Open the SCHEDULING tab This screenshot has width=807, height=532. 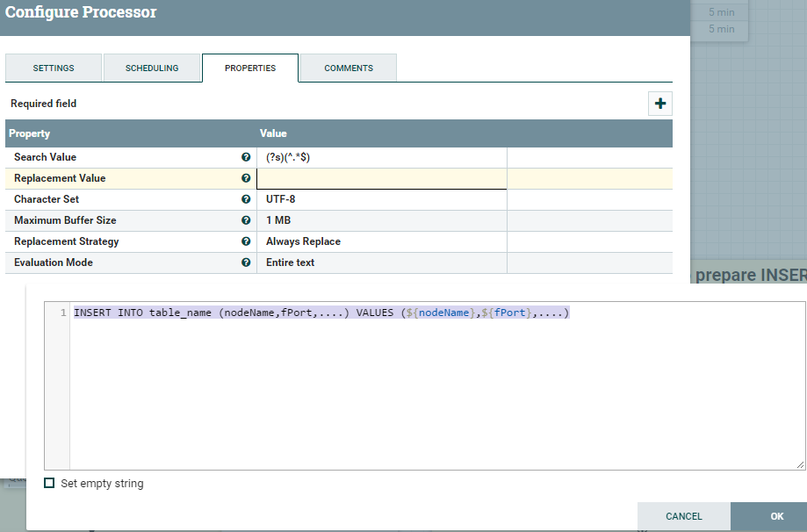click(151, 68)
